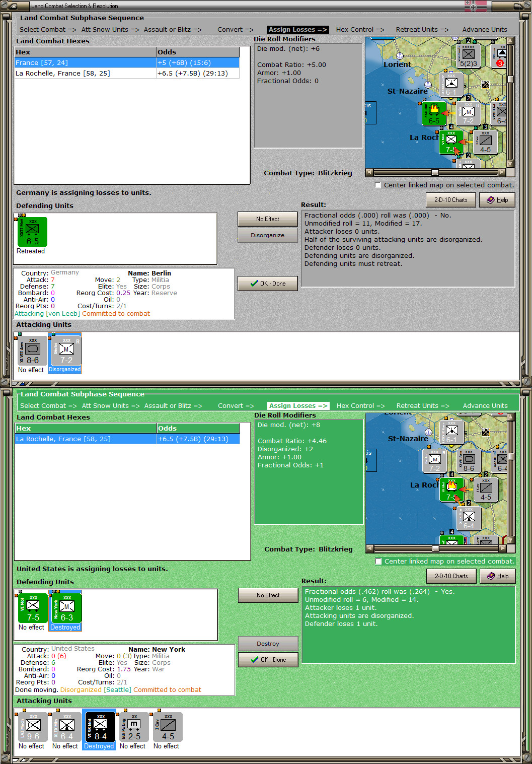Click the Hex column header in Germany window
Image resolution: width=532 pixels, height=764 pixels.
[x=86, y=52]
